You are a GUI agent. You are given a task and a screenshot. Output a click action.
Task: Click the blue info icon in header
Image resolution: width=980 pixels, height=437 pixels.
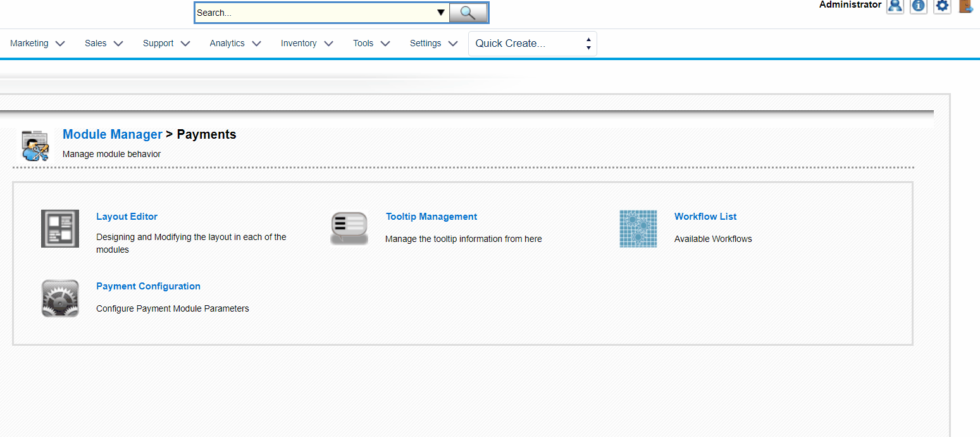919,6
